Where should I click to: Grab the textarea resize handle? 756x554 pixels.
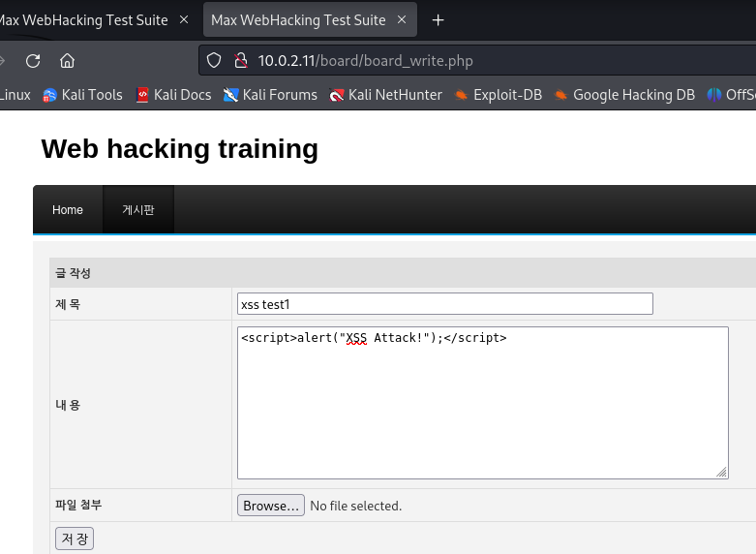pos(722,472)
